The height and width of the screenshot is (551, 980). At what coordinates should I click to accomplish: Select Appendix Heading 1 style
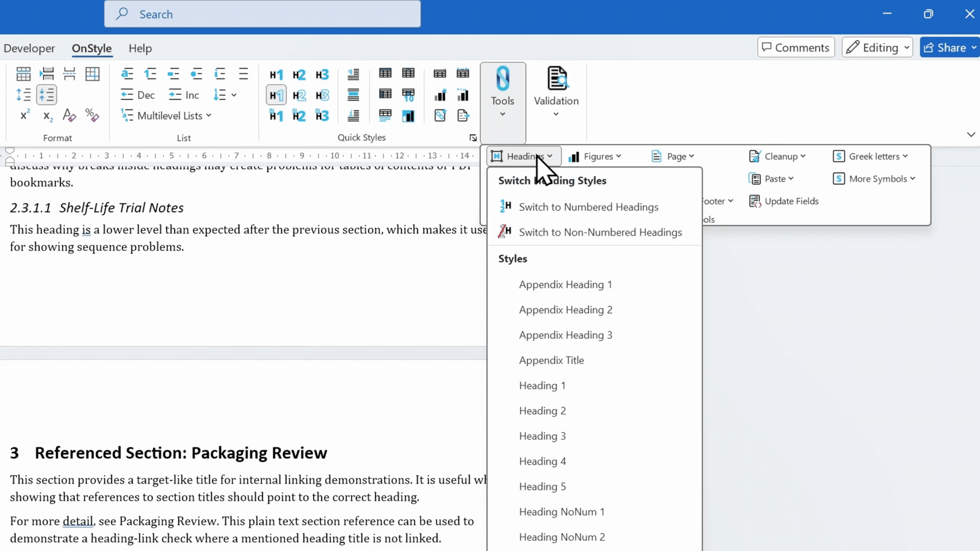594,285
